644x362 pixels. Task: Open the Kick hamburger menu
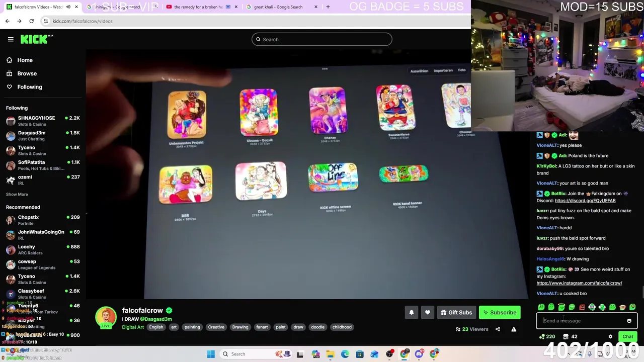pos(11,39)
